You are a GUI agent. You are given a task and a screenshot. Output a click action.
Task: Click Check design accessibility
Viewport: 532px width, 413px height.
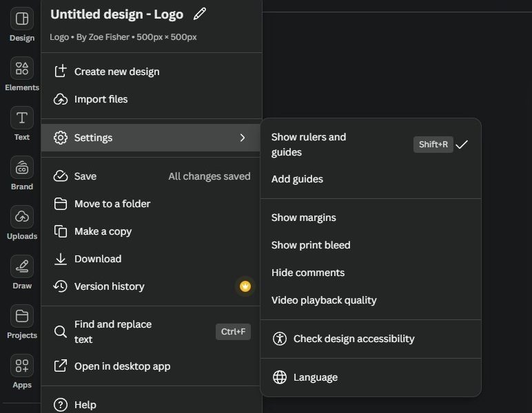coord(354,339)
